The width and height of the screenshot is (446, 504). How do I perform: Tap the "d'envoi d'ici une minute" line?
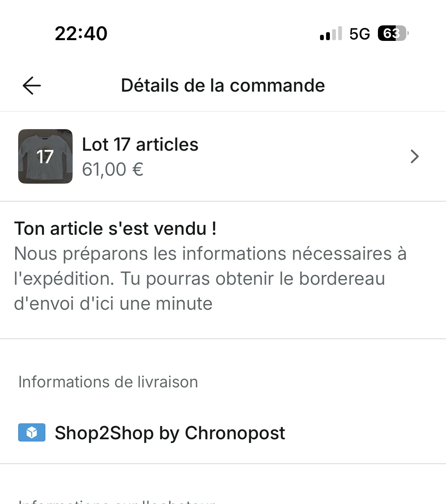[x=113, y=303]
